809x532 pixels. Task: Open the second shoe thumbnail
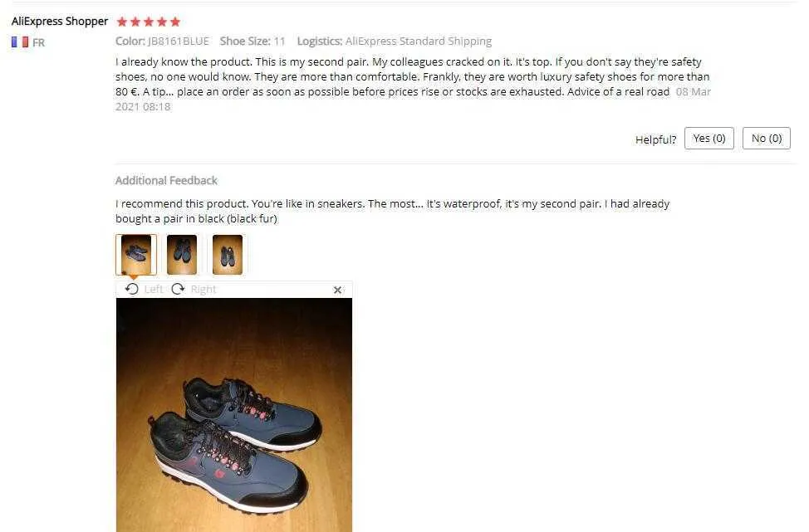182,255
